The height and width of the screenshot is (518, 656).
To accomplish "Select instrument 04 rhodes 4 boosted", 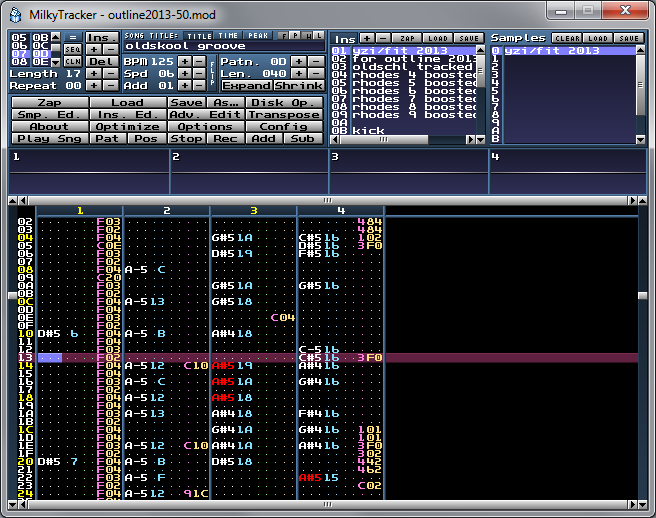I will (x=404, y=74).
